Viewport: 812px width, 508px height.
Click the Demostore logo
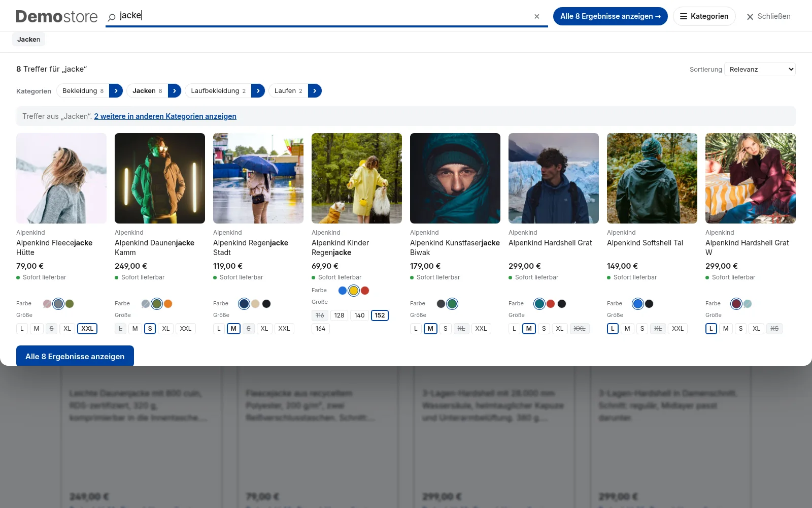(57, 16)
